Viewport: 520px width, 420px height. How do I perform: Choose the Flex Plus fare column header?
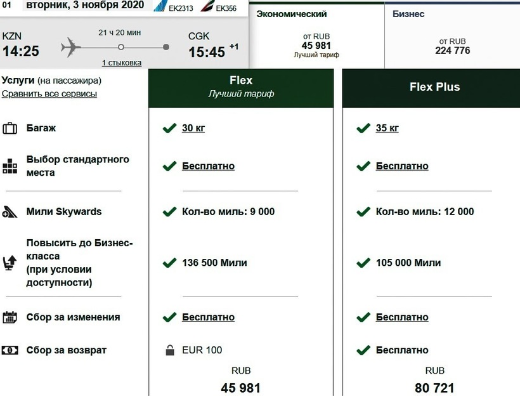click(434, 87)
